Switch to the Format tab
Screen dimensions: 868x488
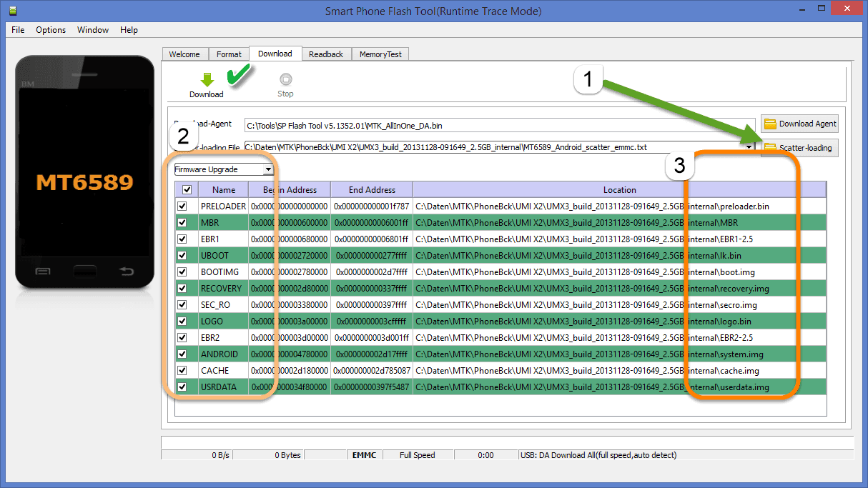pyautogui.click(x=229, y=54)
